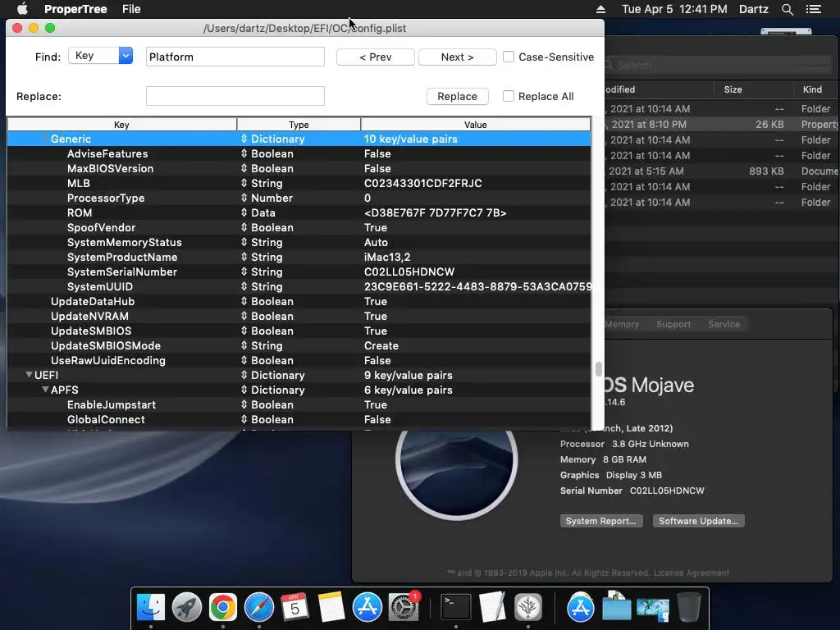This screenshot has width=840, height=630.
Task: Change type selector for AdviseFeatures row
Action: point(244,153)
